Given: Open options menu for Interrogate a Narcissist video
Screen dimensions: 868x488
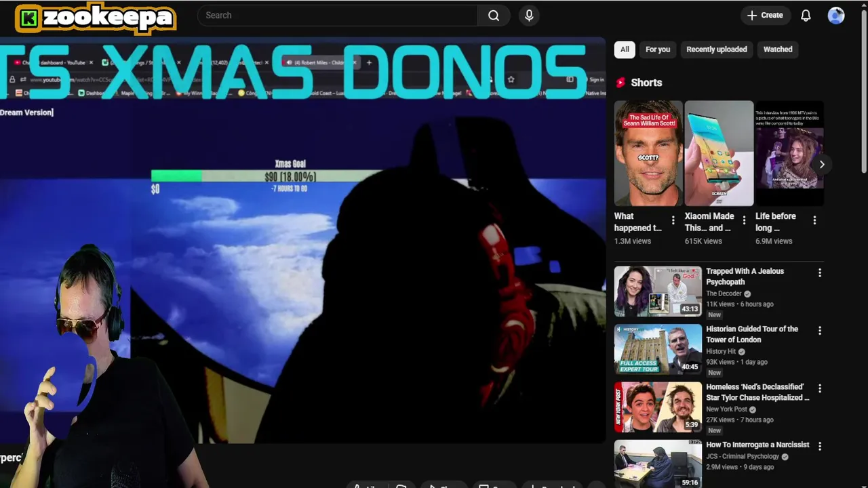Looking at the screenshot, I should pos(820,446).
